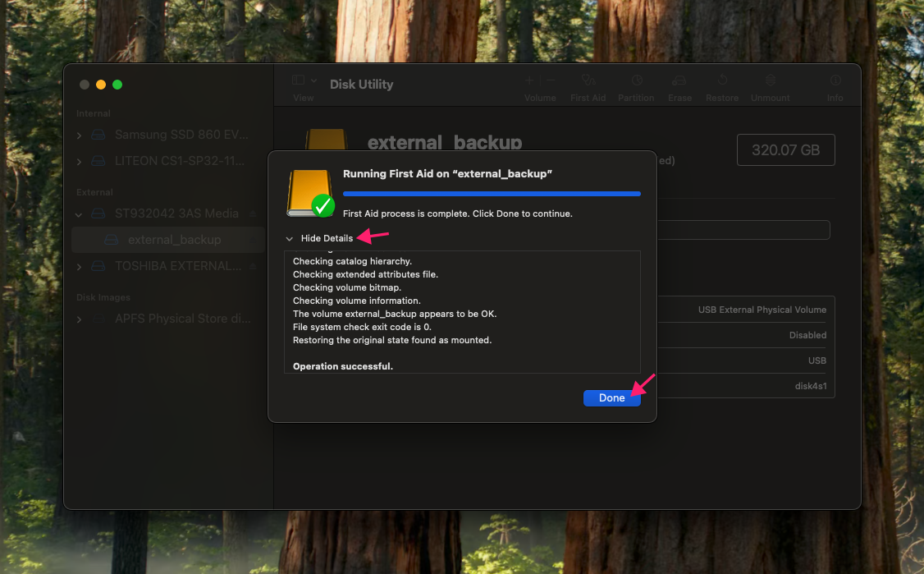The image size is (924, 574).
Task: Click the Unmount toolbar icon
Action: [x=771, y=80]
